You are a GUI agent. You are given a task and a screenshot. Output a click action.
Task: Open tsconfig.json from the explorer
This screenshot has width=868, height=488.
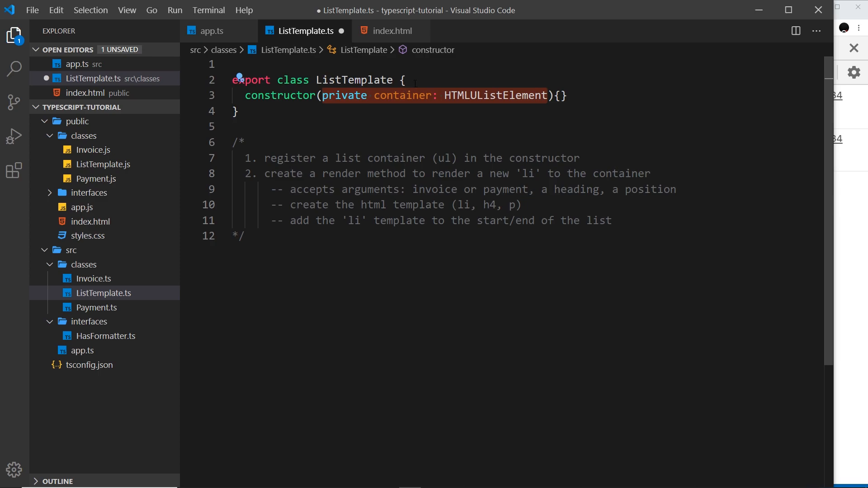pos(89,365)
